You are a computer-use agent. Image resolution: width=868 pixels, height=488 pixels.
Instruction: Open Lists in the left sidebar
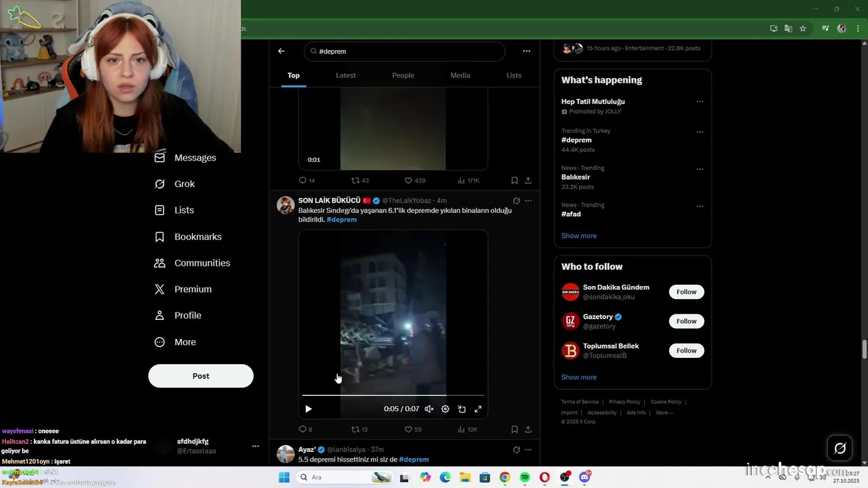pyautogui.click(x=174, y=210)
